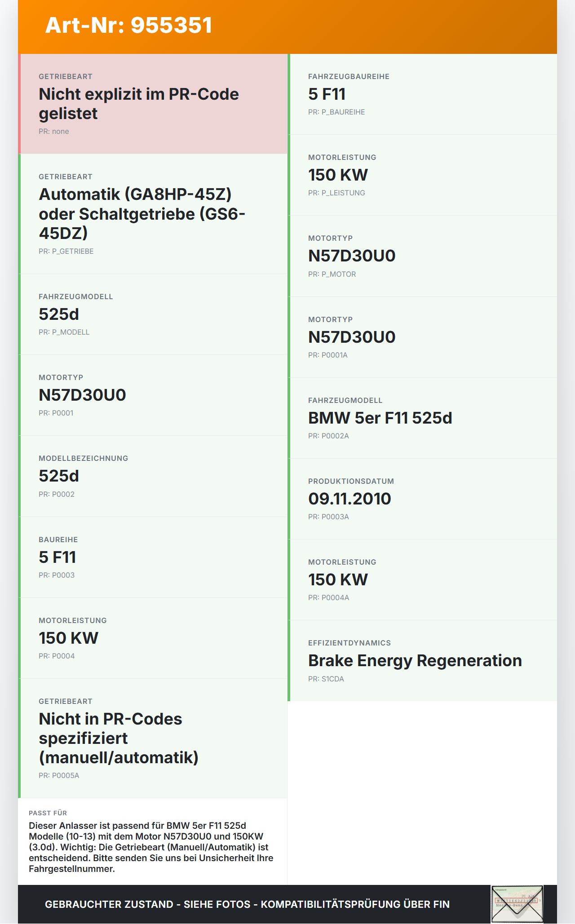Image resolution: width=575 pixels, height=924 pixels.
Task: Click the 'Gebrauchter Zustand' footer banner text
Action: pos(247,904)
